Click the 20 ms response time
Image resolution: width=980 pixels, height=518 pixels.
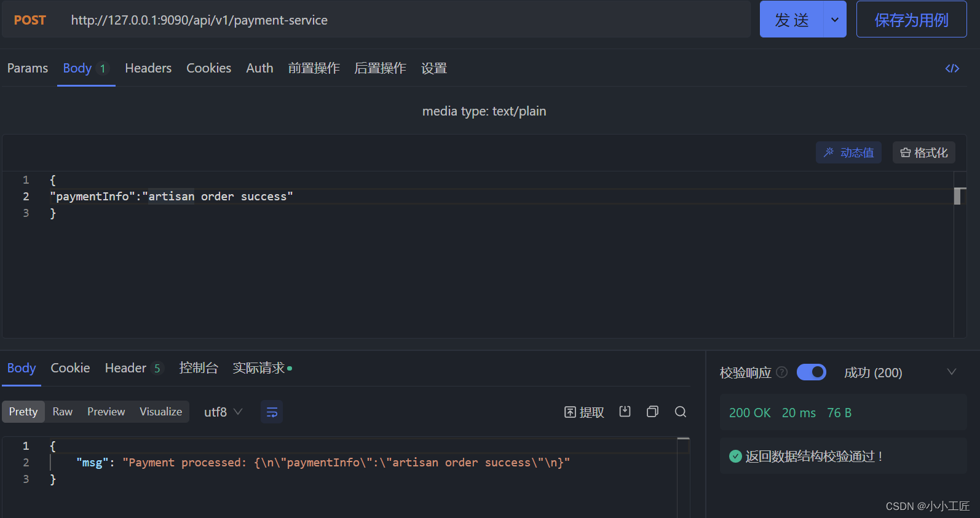coord(799,413)
